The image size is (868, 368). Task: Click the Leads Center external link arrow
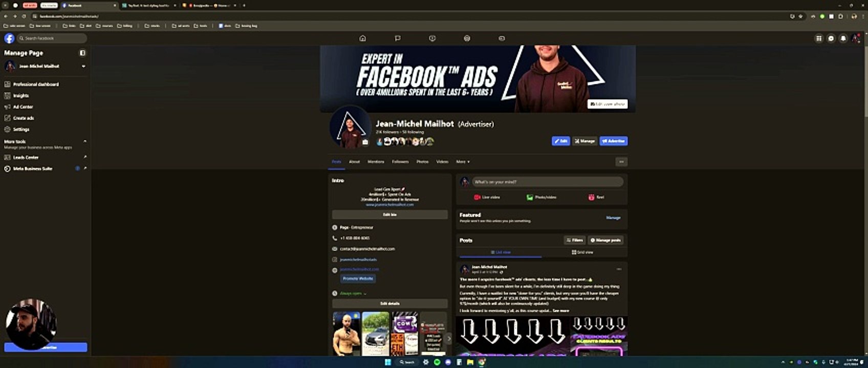pyautogui.click(x=85, y=157)
